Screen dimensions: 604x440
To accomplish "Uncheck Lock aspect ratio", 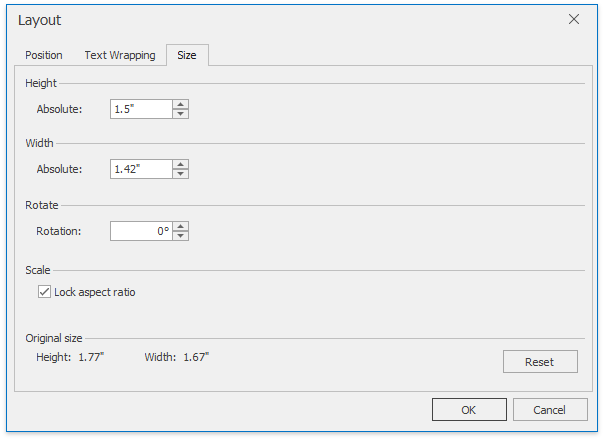I will coord(44,292).
